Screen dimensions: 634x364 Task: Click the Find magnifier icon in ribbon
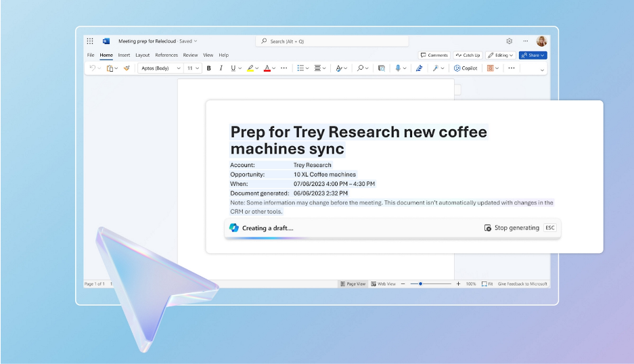tap(360, 68)
